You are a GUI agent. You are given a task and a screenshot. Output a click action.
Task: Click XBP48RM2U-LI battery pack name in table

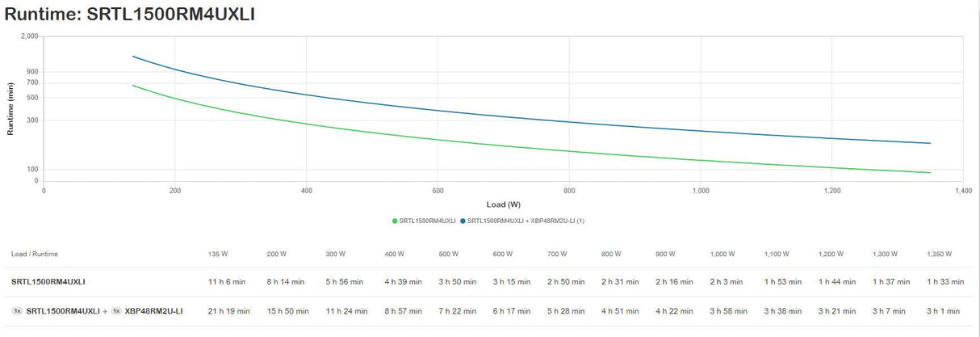(153, 311)
